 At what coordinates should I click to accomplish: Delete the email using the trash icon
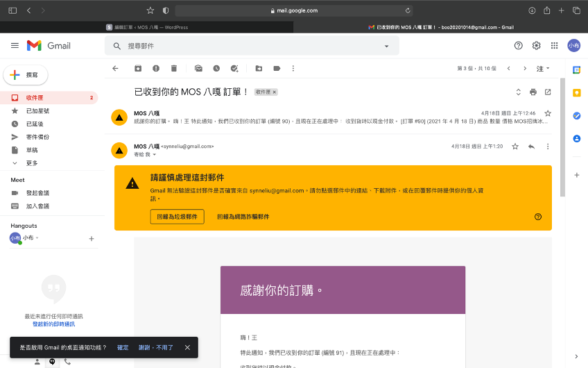[x=174, y=68]
